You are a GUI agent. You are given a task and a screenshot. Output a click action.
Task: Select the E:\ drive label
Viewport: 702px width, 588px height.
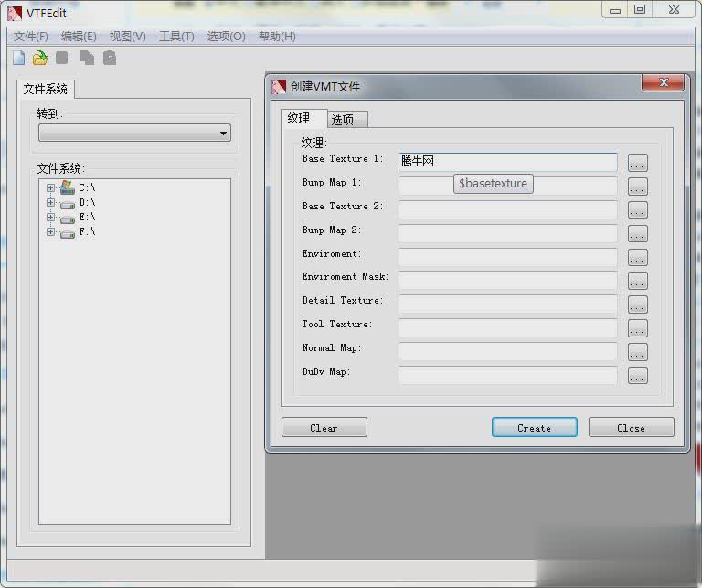87,218
